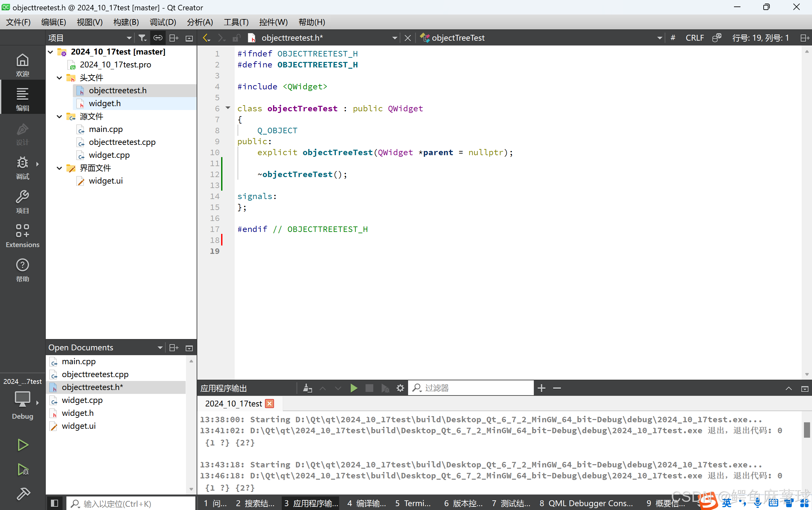The image size is (812, 510).
Task: Open the 4 编译输出 pane
Action: coord(367,504)
